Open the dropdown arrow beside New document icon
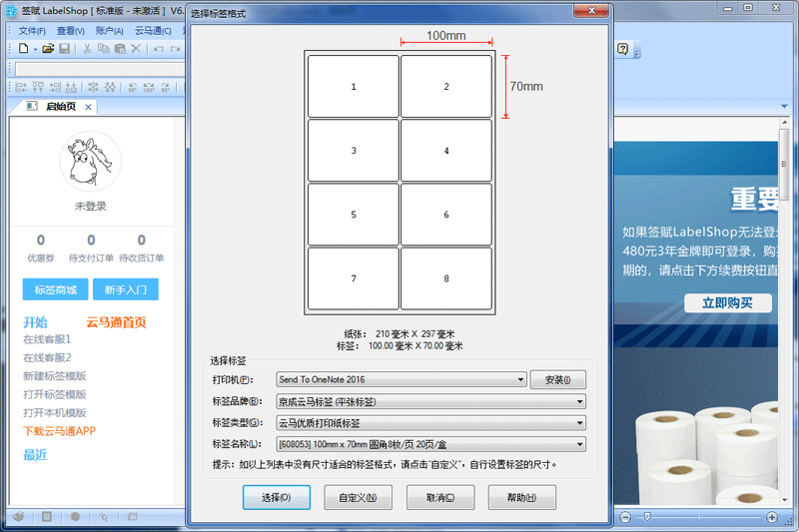The image size is (799, 532). [35, 49]
